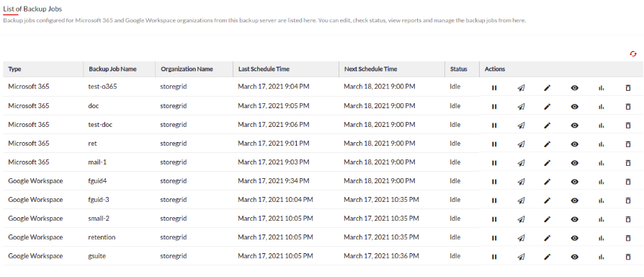Screen dimensions: 644x277
Task: View details of the ret backup job
Action: pyautogui.click(x=575, y=144)
